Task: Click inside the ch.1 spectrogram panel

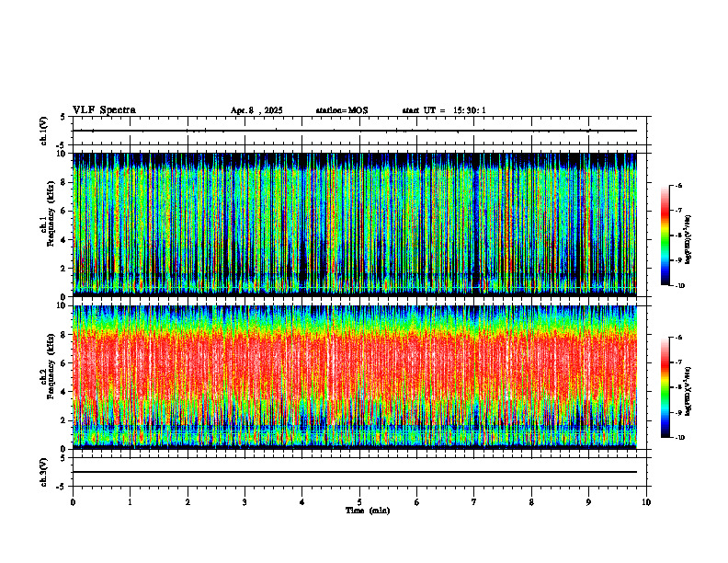Action: 355,224
